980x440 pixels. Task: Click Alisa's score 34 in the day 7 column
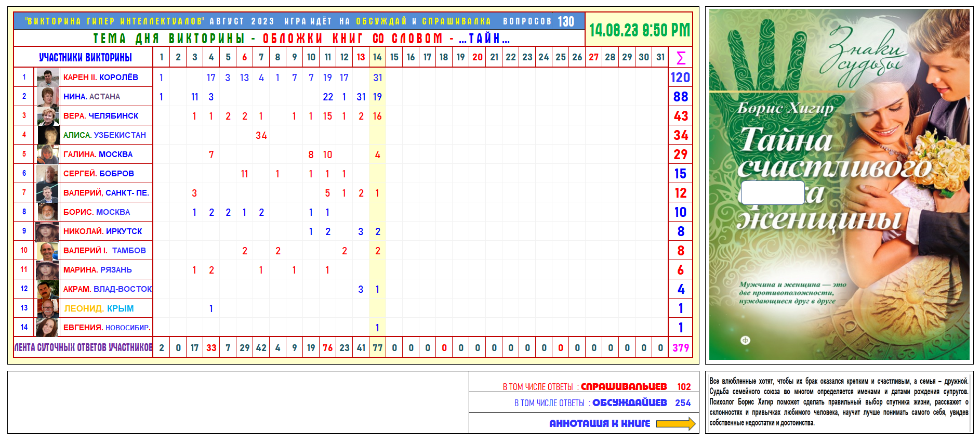[261, 135]
